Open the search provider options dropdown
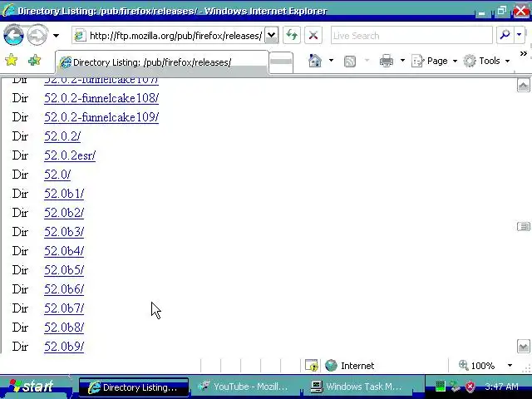Viewport: 532px width, 399px height. tap(519, 35)
